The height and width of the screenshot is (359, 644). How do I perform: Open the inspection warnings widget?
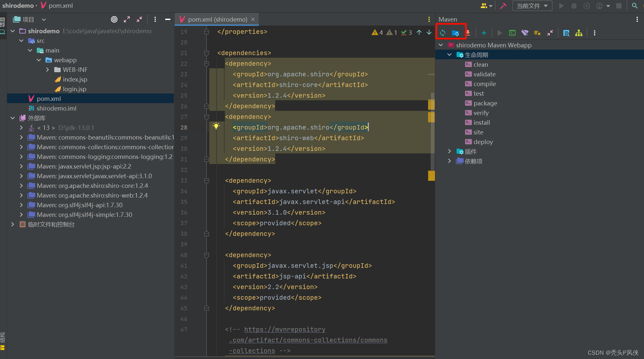pyautogui.click(x=392, y=32)
